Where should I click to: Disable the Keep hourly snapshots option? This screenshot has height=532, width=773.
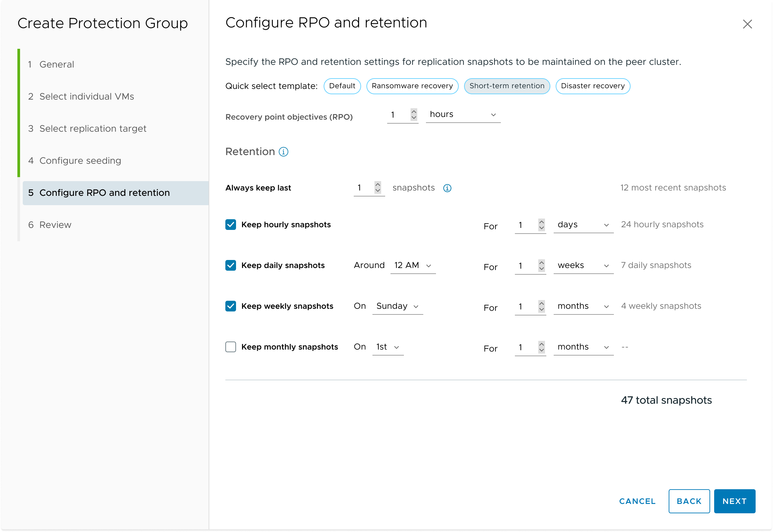pyautogui.click(x=230, y=225)
